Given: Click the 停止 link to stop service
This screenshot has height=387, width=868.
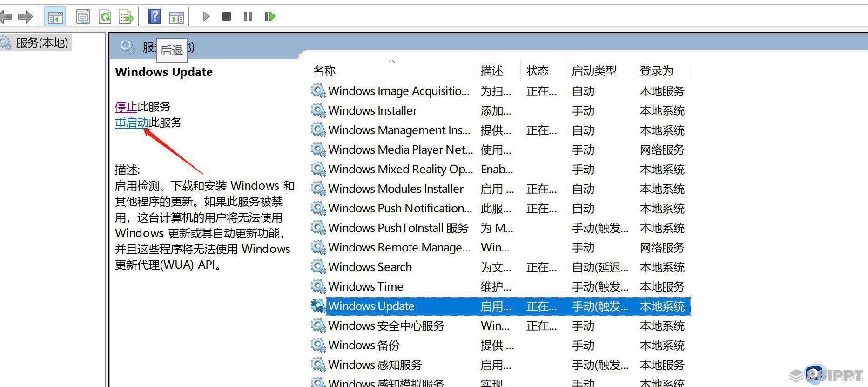Looking at the screenshot, I should click(x=126, y=107).
